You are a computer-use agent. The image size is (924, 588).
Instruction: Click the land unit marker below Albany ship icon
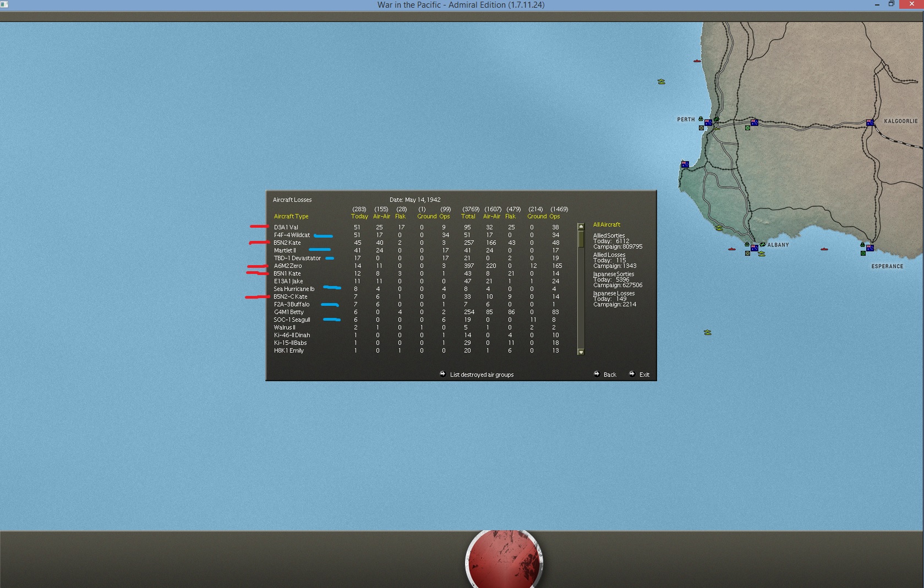747,253
